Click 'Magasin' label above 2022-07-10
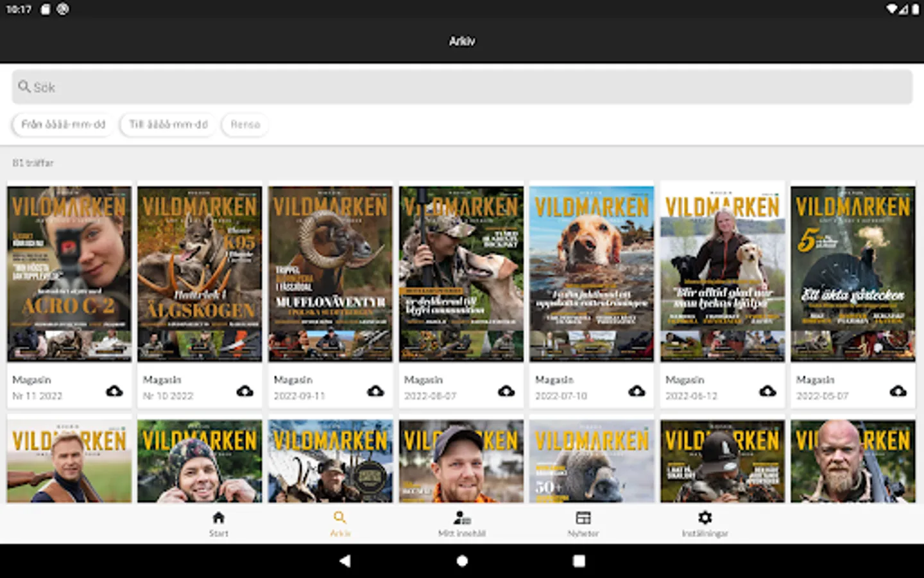Screen dimensions: 924x578 (554, 380)
